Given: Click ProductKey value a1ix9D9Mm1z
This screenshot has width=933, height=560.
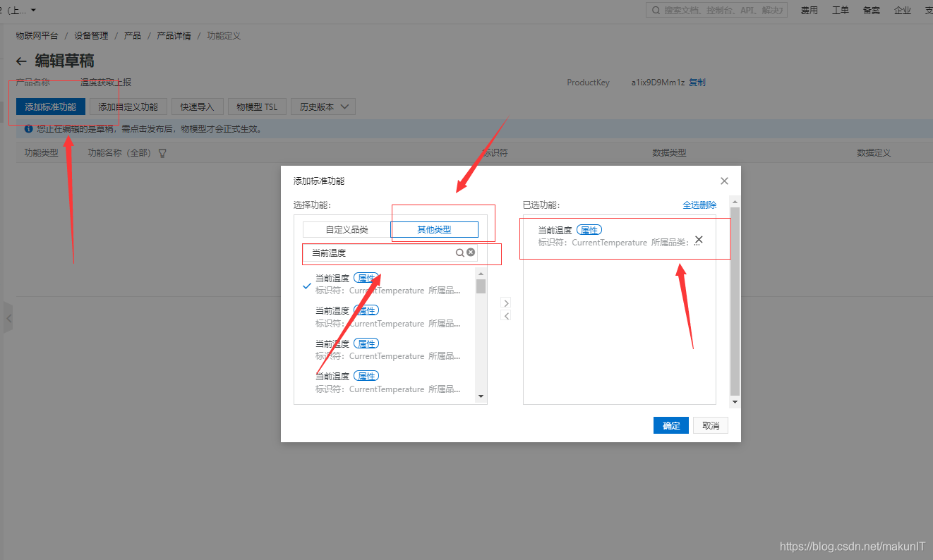Looking at the screenshot, I should (x=658, y=83).
